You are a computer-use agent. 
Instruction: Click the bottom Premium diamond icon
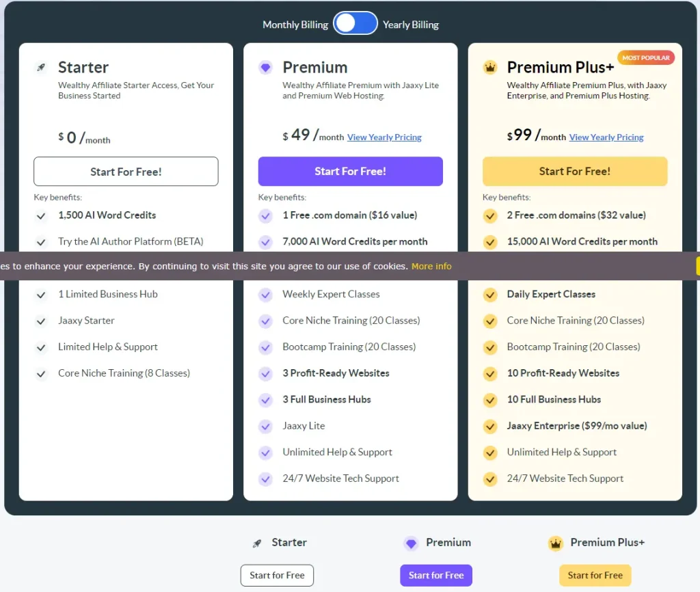(411, 543)
